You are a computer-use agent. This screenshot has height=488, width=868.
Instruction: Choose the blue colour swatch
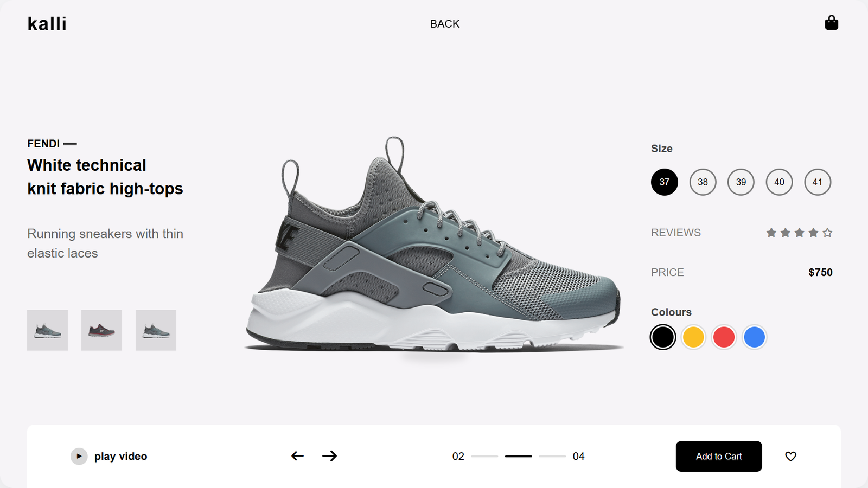click(754, 337)
